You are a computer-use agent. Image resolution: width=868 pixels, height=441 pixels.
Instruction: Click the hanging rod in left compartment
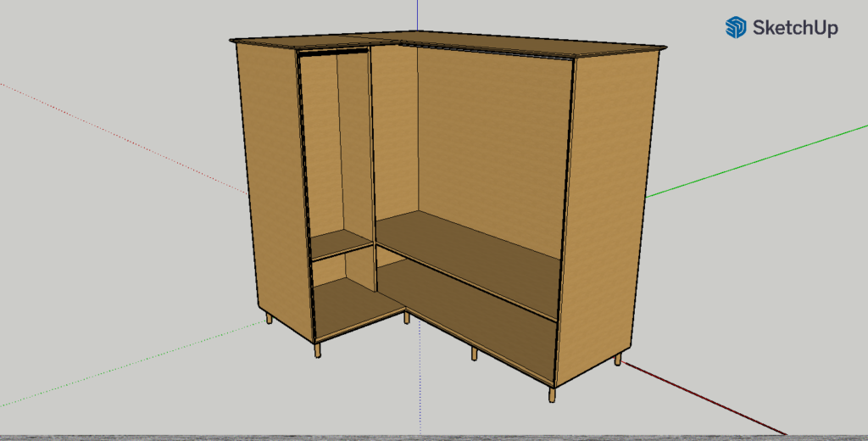(334, 54)
